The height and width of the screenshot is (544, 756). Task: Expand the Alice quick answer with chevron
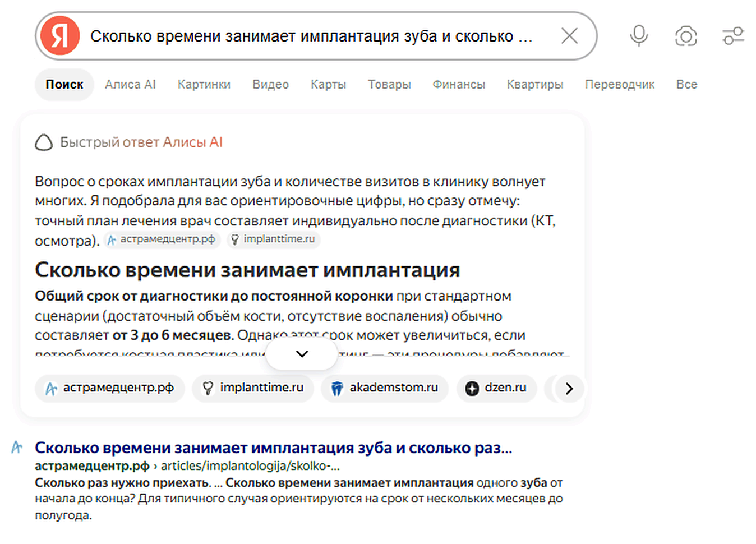point(302,354)
